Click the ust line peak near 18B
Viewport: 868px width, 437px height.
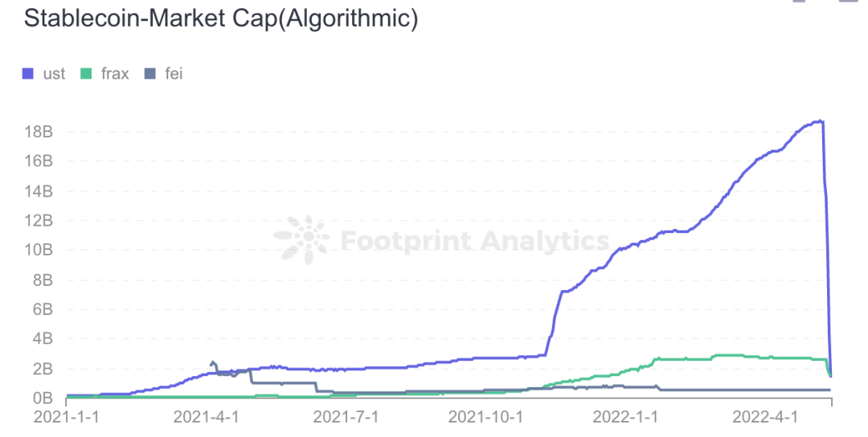(818, 121)
